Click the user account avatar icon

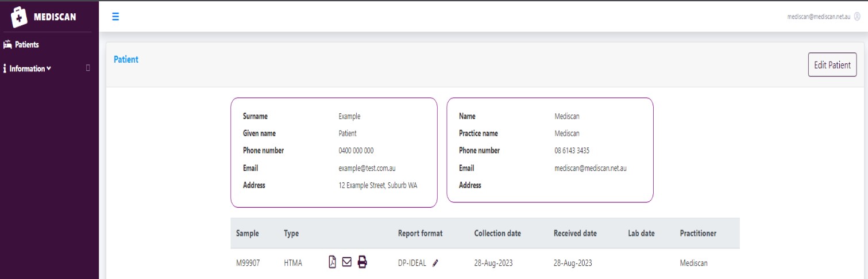point(857,17)
